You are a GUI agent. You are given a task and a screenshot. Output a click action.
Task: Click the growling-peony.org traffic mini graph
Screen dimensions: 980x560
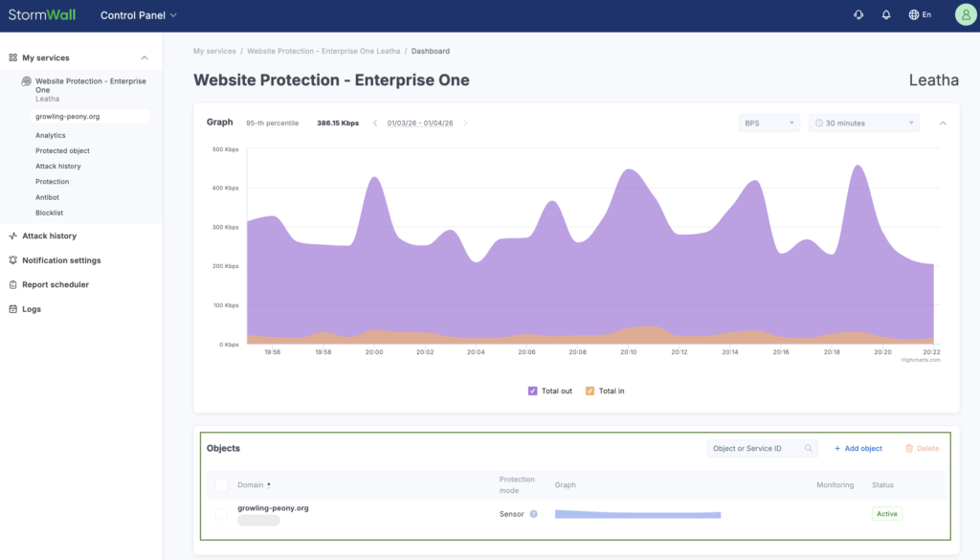coord(637,514)
